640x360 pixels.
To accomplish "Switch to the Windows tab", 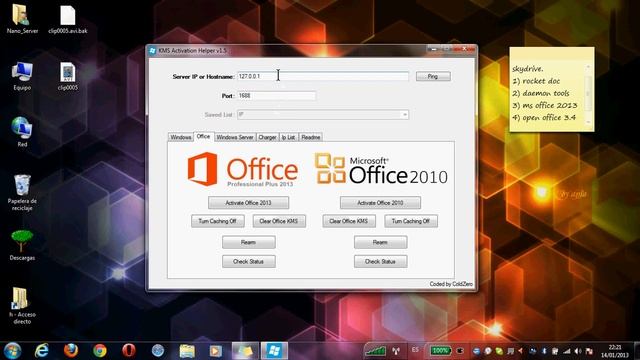I will [x=180, y=137].
